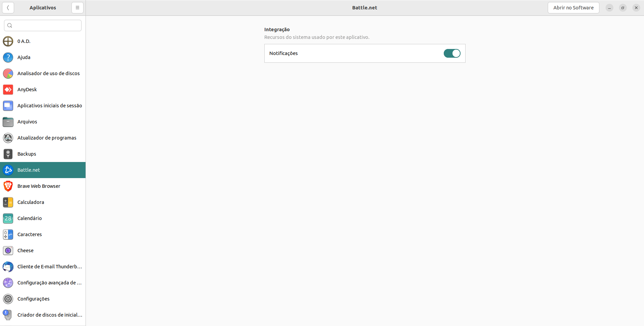Click the AnyDesk red icon
Viewport: 644px width, 326px height.
click(8, 90)
